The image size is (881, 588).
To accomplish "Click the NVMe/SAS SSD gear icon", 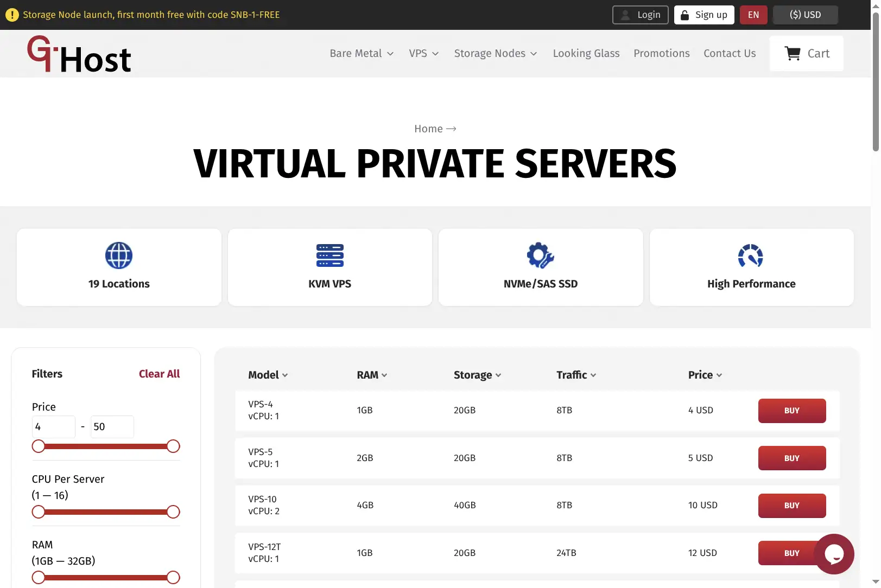I will tap(541, 255).
